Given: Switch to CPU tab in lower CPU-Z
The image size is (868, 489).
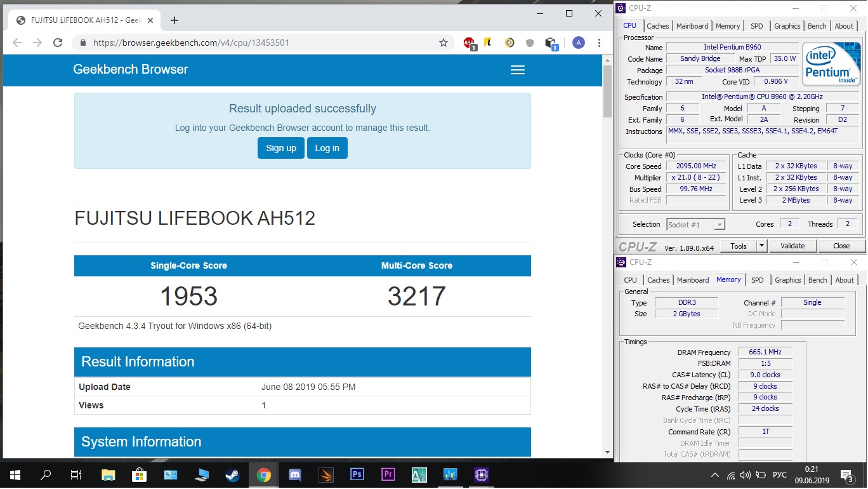Looking at the screenshot, I should click(631, 280).
